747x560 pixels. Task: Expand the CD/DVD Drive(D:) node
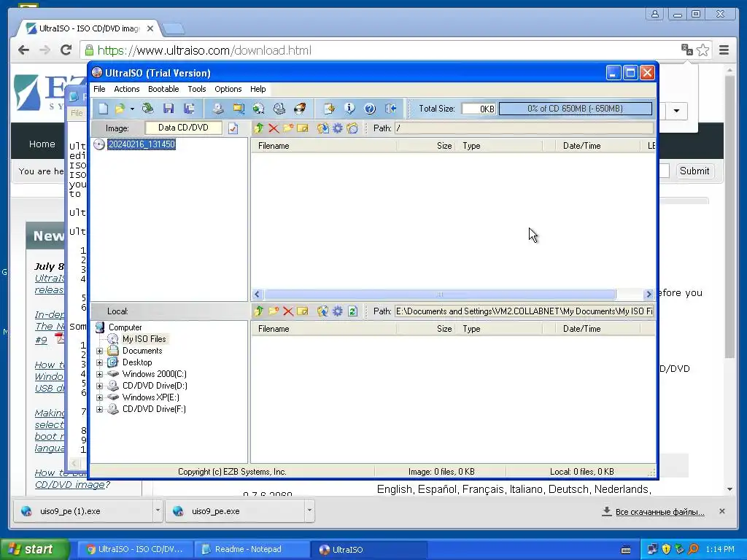pyautogui.click(x=99, y=386)
